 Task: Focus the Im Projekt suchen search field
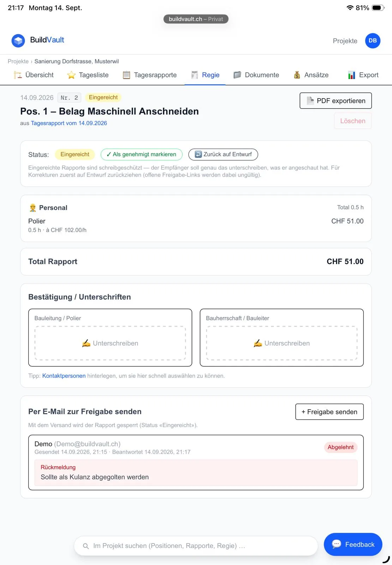(196, 546)
